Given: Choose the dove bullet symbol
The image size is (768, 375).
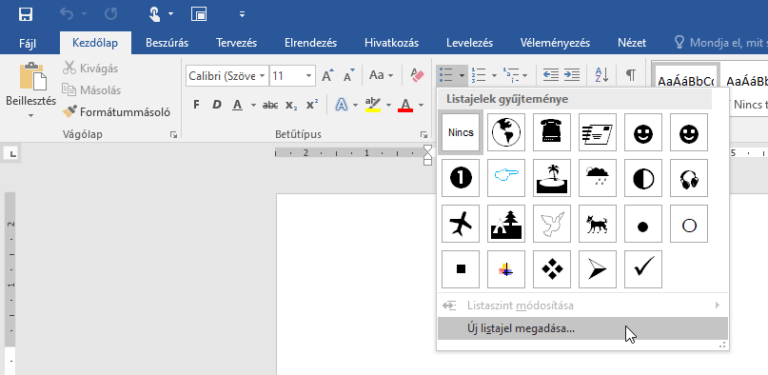Looking at the screenshot, I should [x=552, y=224].
